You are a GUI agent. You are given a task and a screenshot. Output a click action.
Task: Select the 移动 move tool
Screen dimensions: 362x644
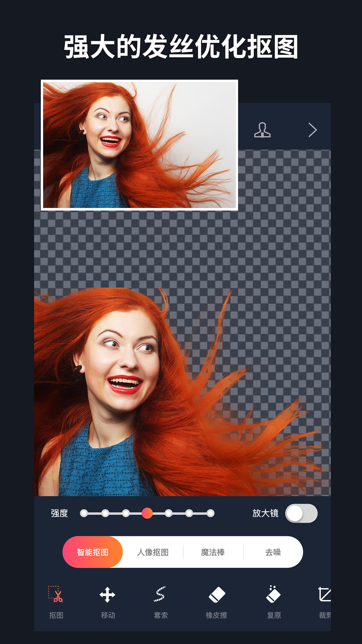108,601
